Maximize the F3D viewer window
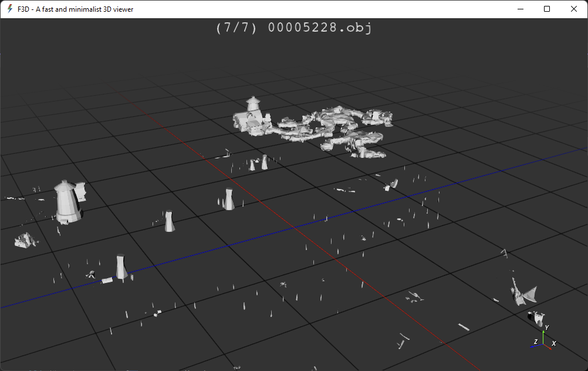 547,9
